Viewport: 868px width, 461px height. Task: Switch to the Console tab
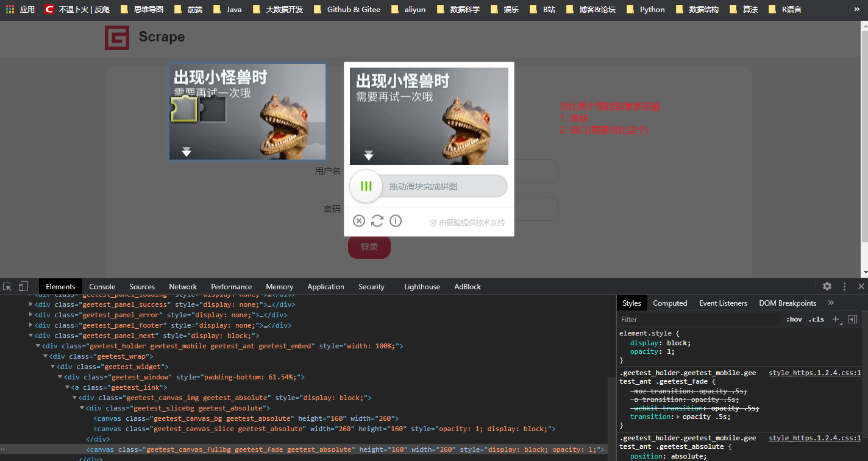point(102,287)
